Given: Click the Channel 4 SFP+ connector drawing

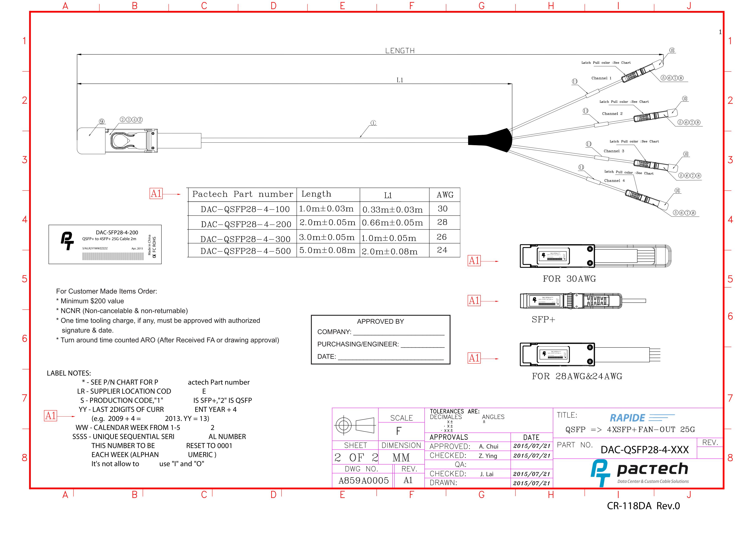Looking at the screenshot, I should pos(647,200).
